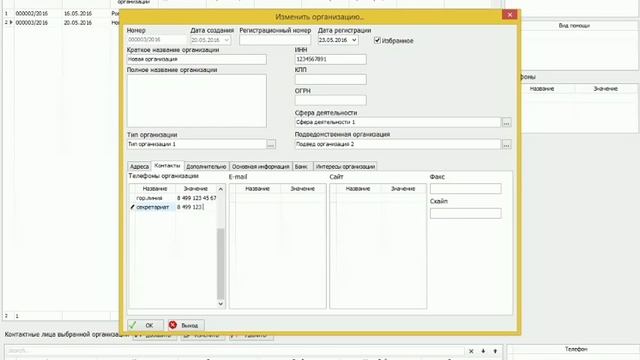The height and width of the screenshot is (360, 640).
Task: Click the Скайп input field
Action: [x=465, y=213]
